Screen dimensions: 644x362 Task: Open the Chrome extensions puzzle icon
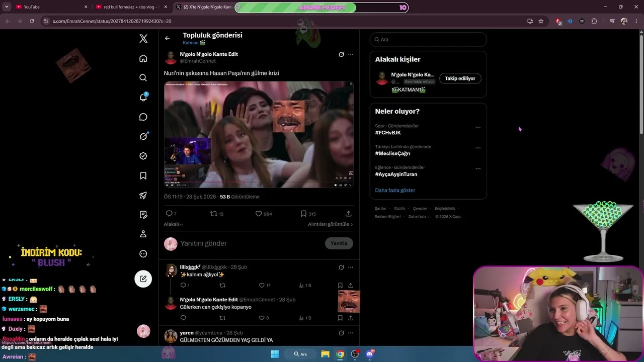click(594, 21)
